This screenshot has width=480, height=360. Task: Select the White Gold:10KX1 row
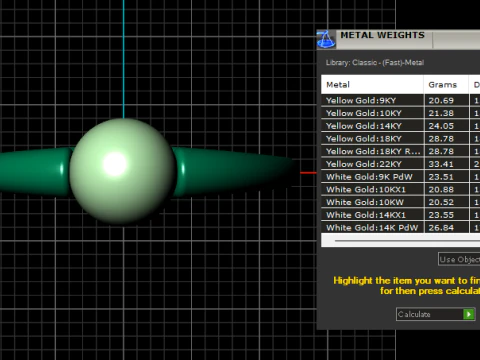tap(400, 189)
